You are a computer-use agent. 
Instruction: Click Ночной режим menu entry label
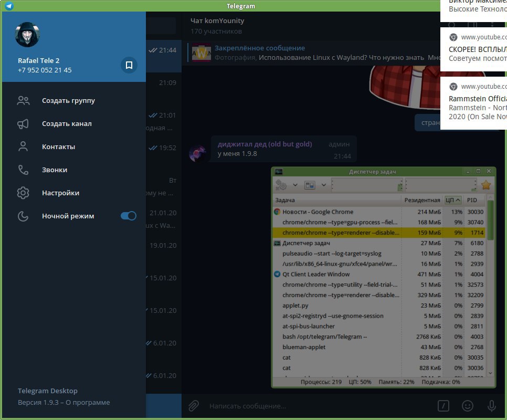(x=68, y=216)
